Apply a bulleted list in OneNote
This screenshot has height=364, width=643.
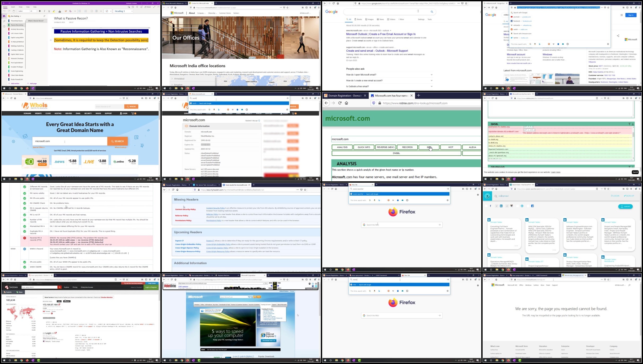pos(80,11)
